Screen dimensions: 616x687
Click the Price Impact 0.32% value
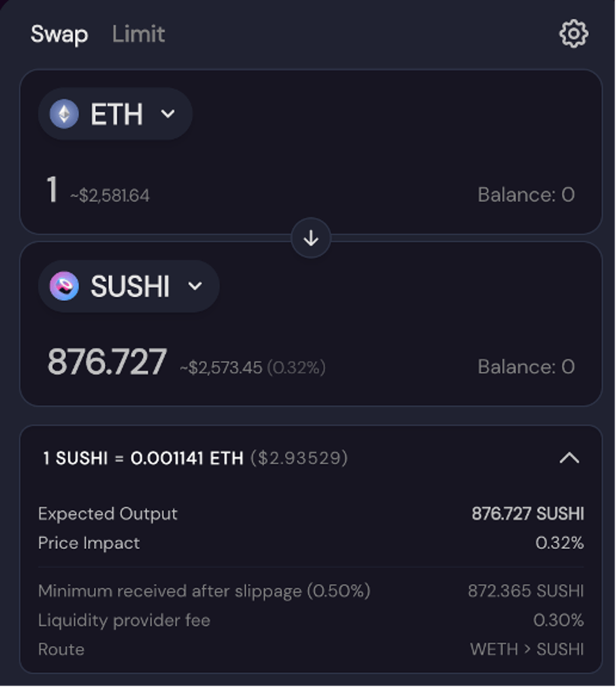pyautogui.click(x=559, y=543)
